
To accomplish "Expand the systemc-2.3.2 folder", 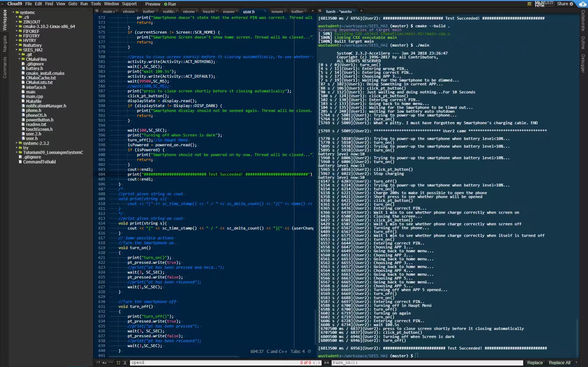I will point(16,143).
